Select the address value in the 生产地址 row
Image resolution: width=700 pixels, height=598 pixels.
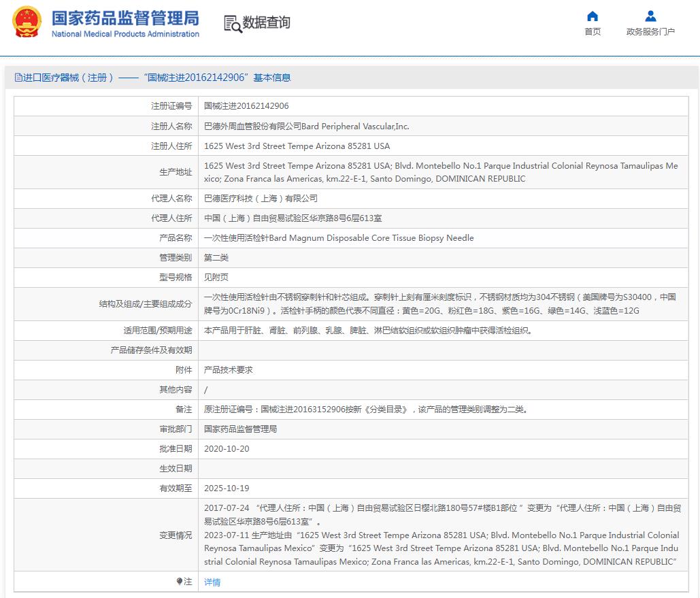tap(441, 172)
